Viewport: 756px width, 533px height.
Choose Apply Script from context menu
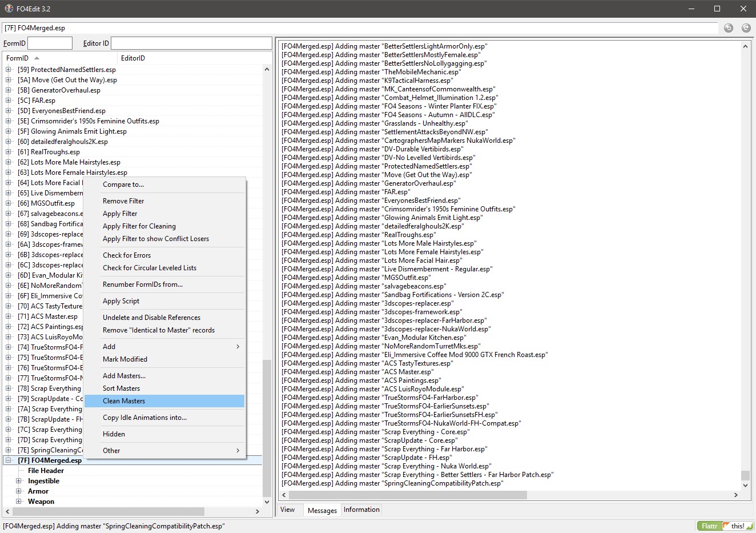click(x=164, y=301)
